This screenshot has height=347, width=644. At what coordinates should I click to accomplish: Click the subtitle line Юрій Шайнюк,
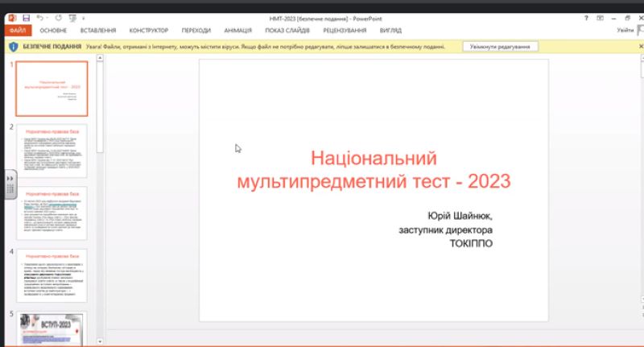460,216
